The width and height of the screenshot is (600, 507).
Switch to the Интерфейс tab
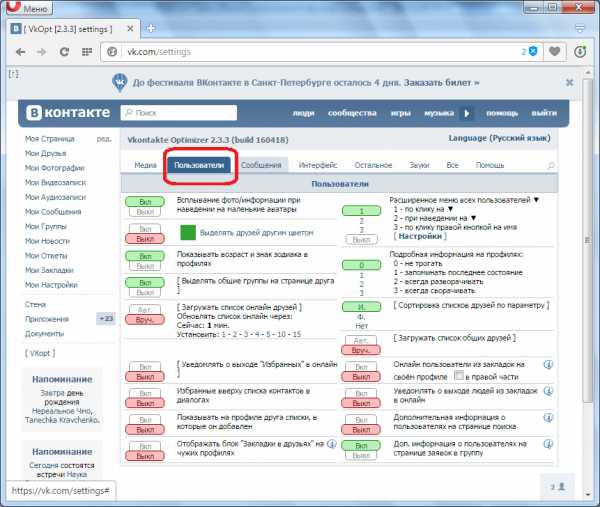[318, 165]
